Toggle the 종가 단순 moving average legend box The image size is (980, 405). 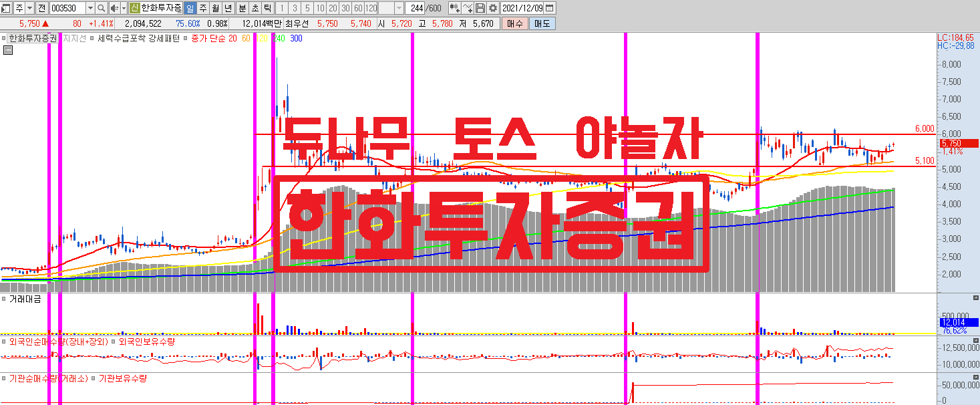pyautogui.click(x=185, y=38)
